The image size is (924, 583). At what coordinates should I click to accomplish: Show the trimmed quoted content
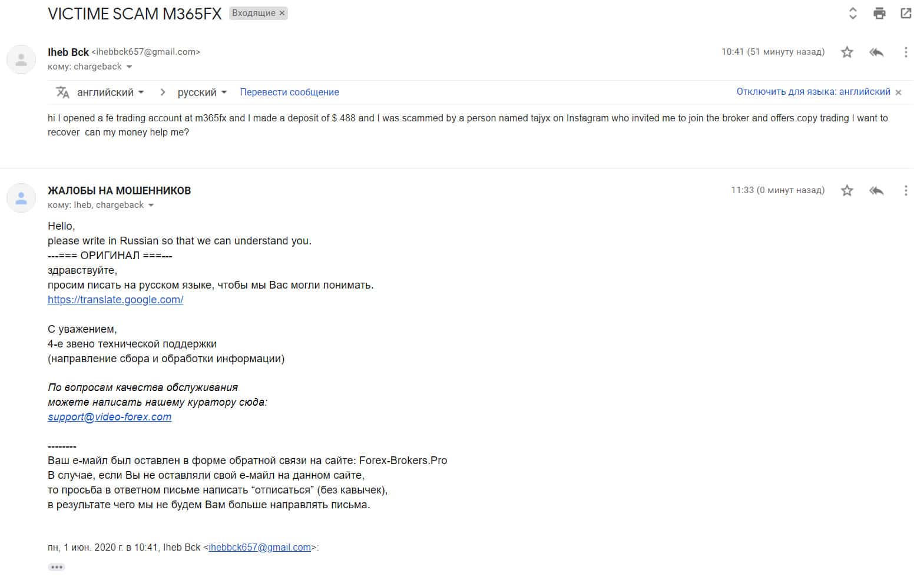[x=57, y=567]
